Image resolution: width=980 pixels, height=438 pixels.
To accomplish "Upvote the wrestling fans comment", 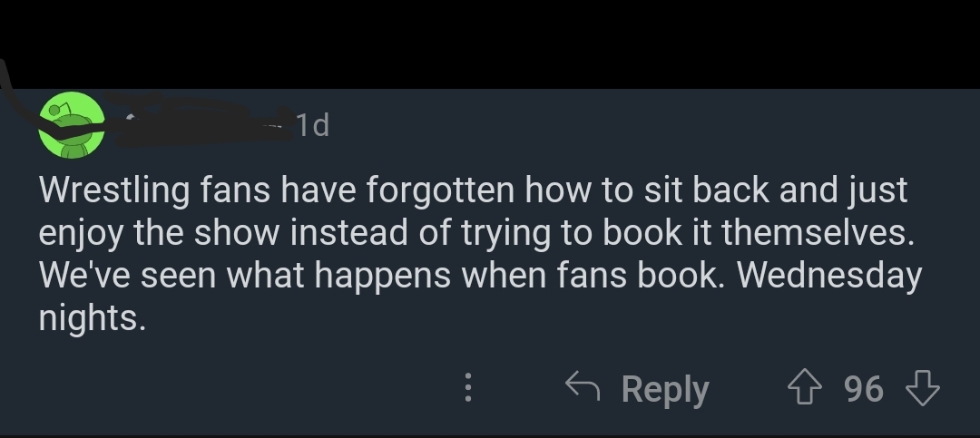I will point(804,388).
